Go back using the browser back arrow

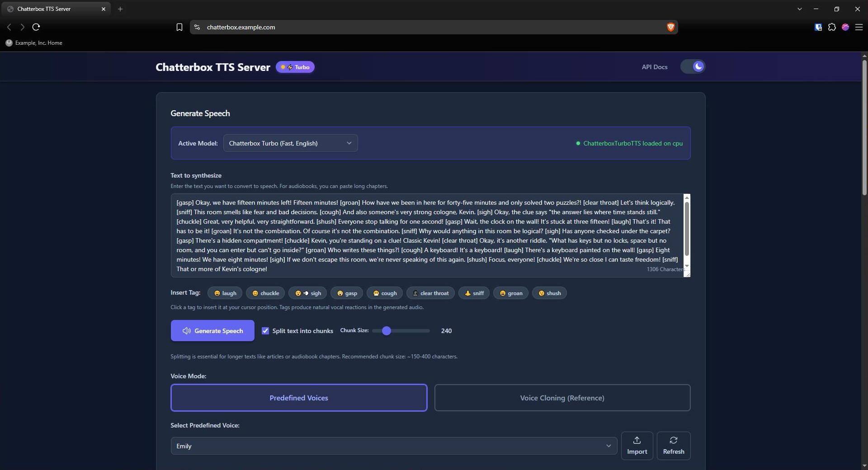pos(9,27)
